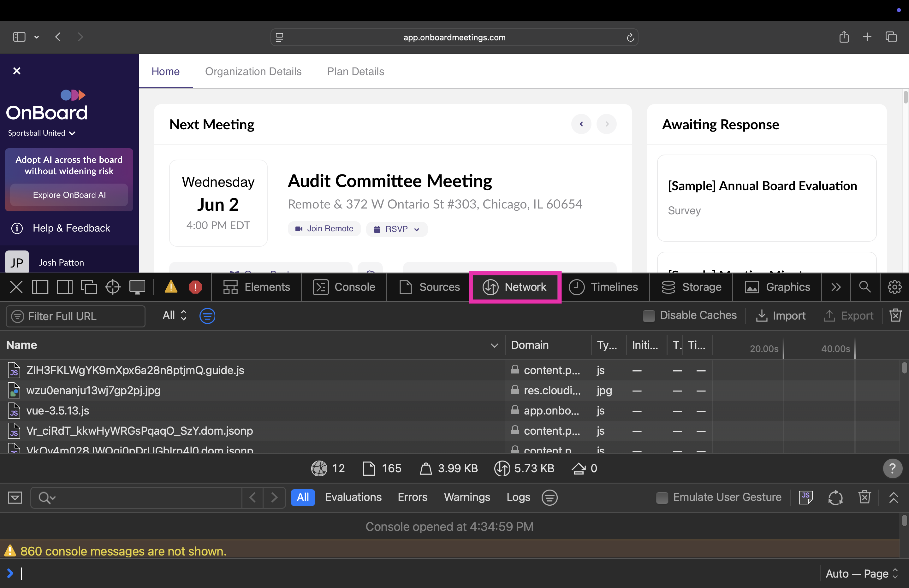Click Explore OnBoard AI button

tap(69, 195)
